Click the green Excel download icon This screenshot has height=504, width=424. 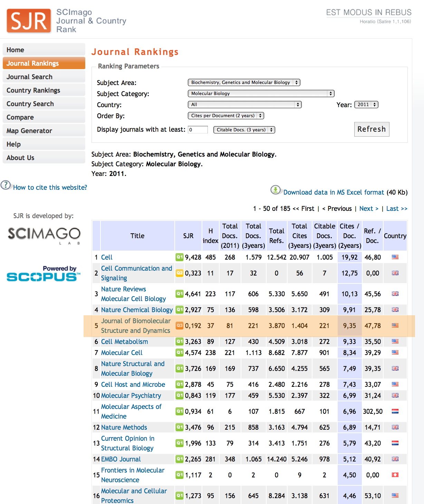(x=275, y=190)
